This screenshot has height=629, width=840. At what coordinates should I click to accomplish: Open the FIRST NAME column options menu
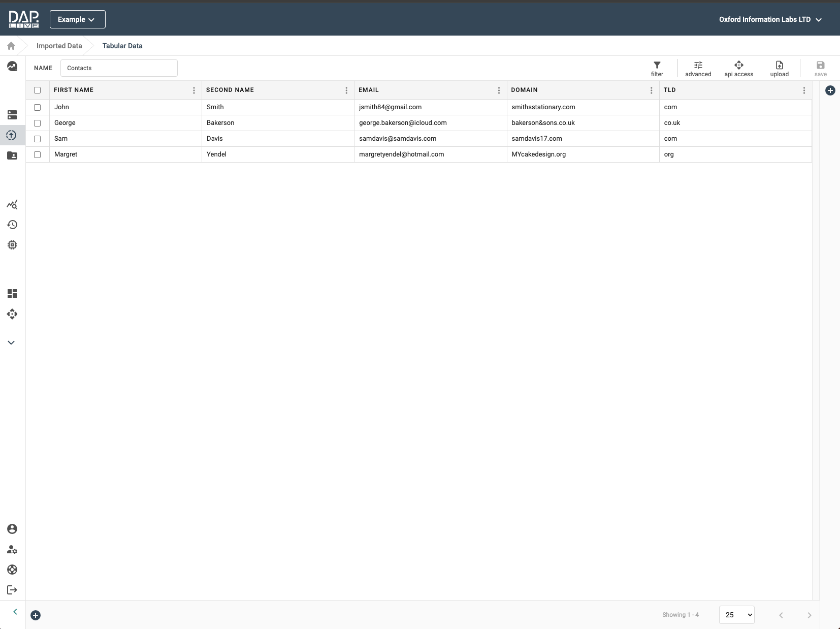tap(193, 90)
